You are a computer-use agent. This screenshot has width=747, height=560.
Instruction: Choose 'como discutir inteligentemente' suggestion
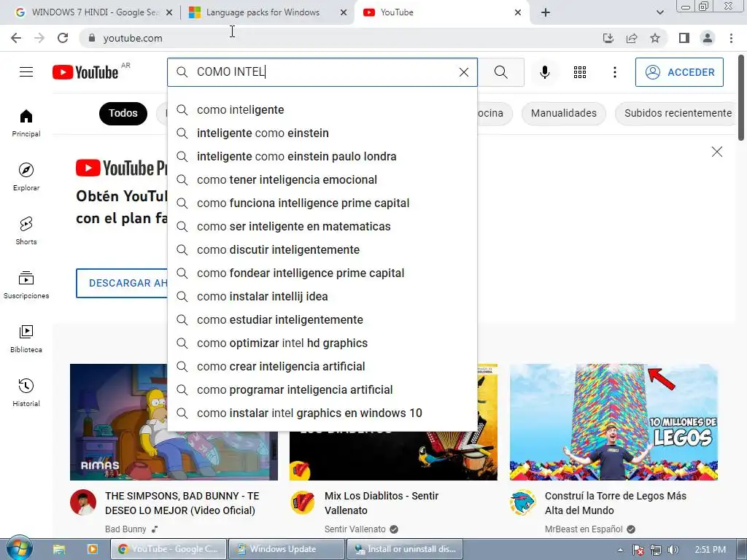[x=322, y=249]
